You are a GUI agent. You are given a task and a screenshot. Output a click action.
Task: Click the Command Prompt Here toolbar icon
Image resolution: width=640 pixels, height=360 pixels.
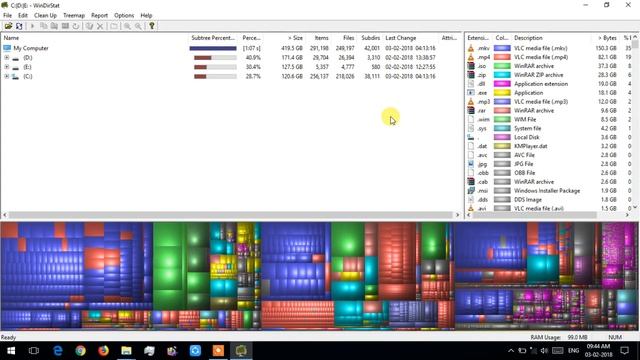(x=65, y=26)
